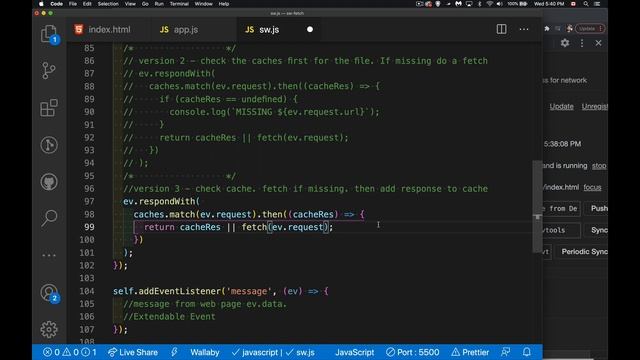Open the Manage gear in activity bar

click(x=49, y=329)
